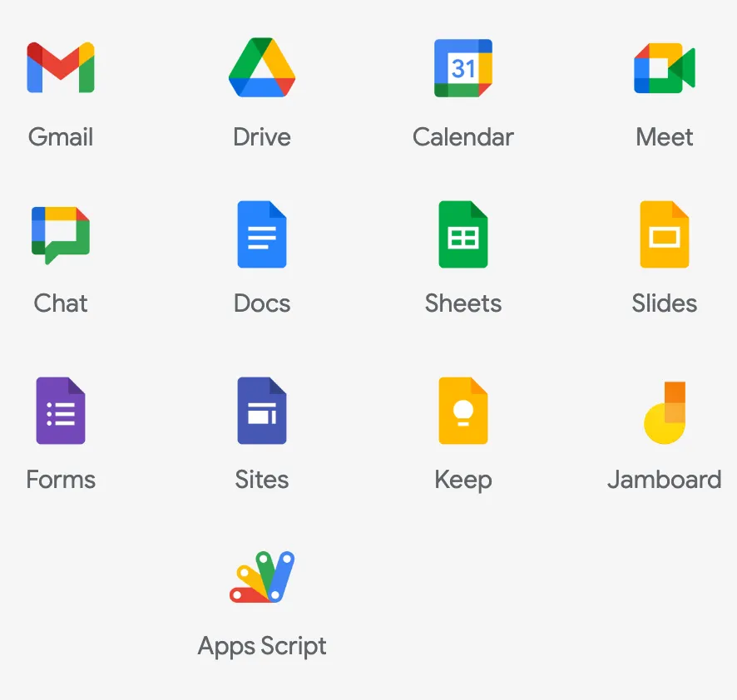Open the Gmail envelope icon
The height and width of the screenshot is (700, 737).
(x=61, y=67)
